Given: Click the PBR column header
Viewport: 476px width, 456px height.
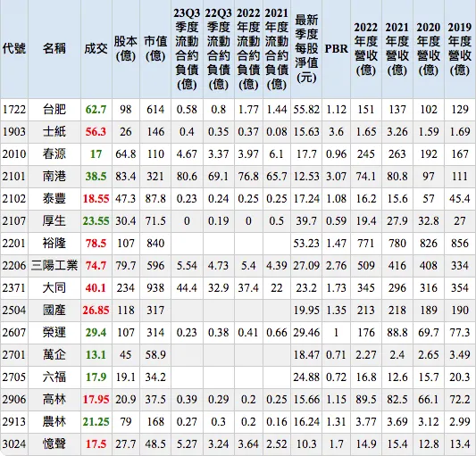Looking at the screenshot, I should (x=337, y=48).
